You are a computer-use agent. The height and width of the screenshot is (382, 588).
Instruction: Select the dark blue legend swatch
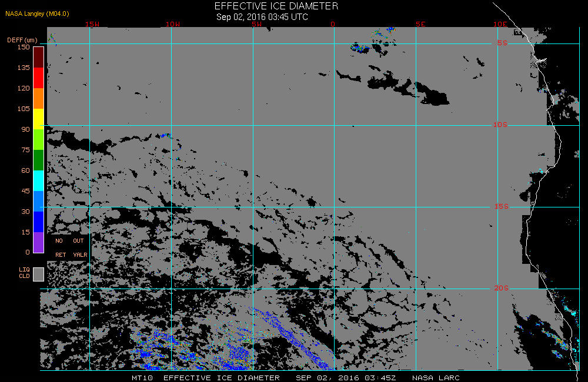click(x=39, y=222)
